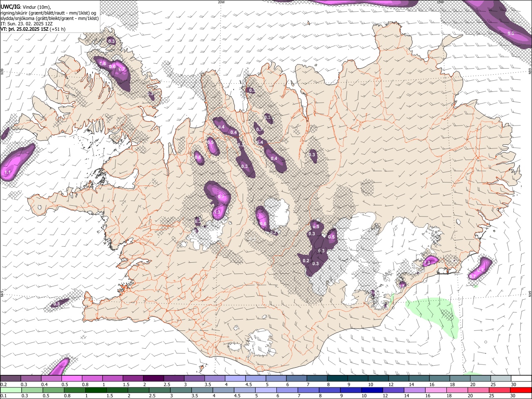Click the darkest purple swatch at 2 in top legend row
This screenshot has width=532, height=399.
coord(153,379)
